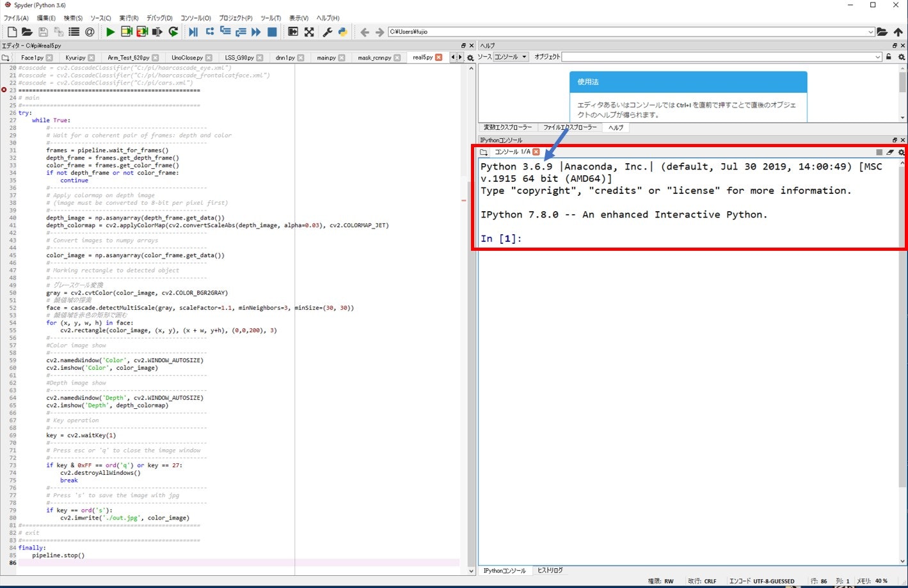The width and height of the screenshot is (908, 588).
Task: Undock the Help pane
Action: point(895,45)
